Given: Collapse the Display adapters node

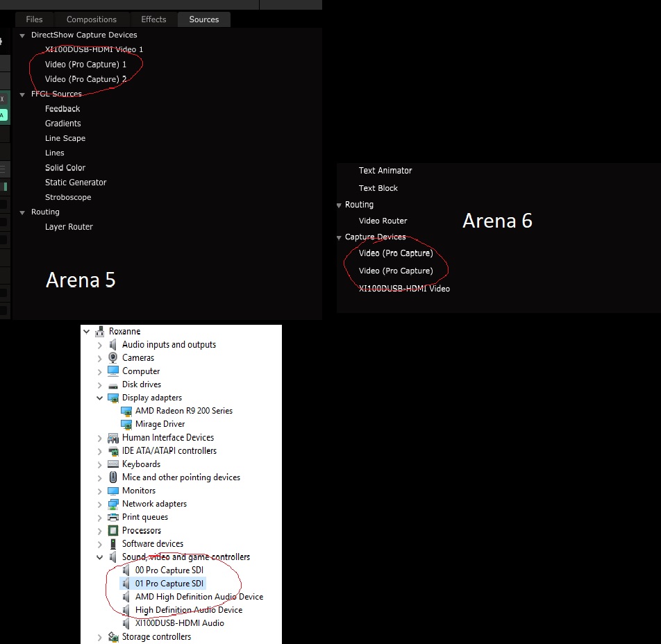Looking at the screenshot, I should (100, 398).
